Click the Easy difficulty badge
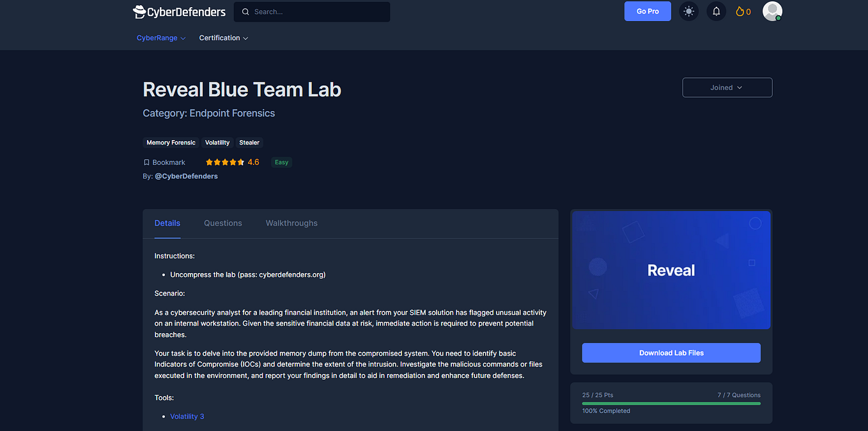Viewport: 868px width, 431px height. coord(281,162)
